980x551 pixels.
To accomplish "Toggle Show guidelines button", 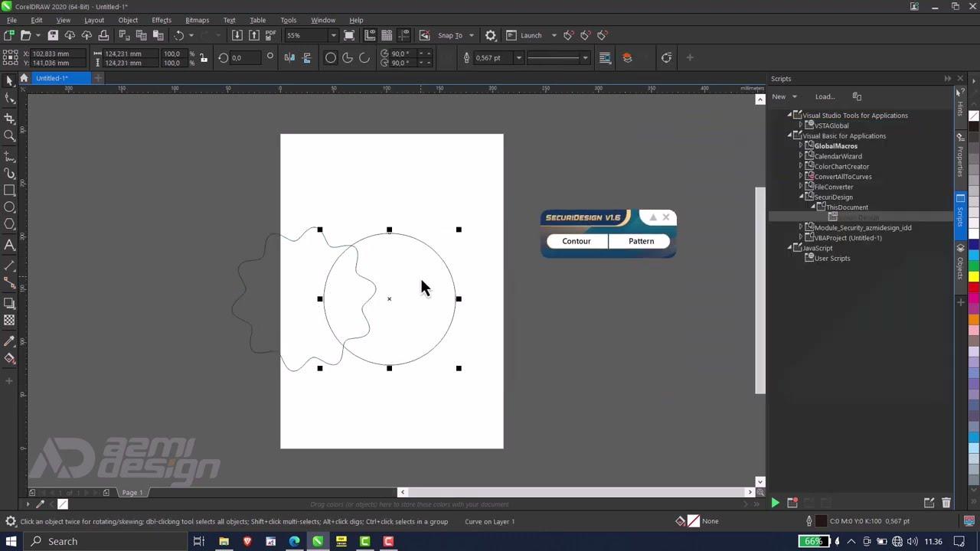I will [x=403, y=35].
